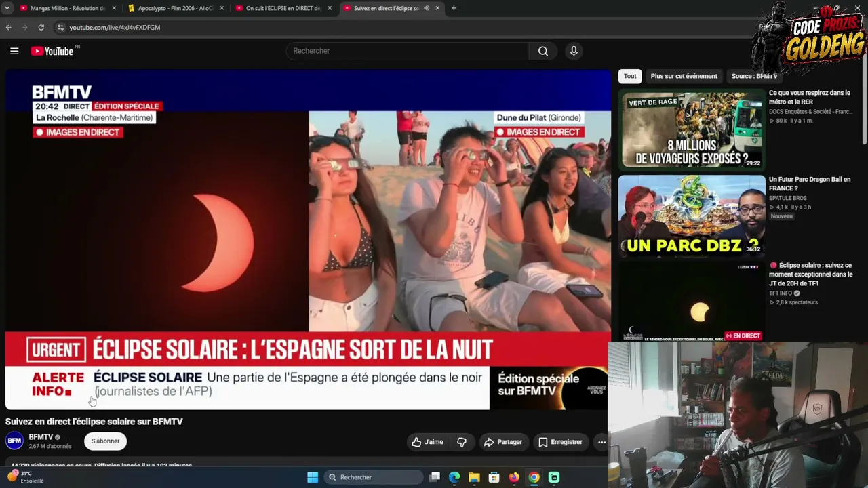The height and width of the screenshot is (488, 868).
Task: Close the 'On suit l'ECLIPSE en DIRECT' tab
Action: coord(330,8)
